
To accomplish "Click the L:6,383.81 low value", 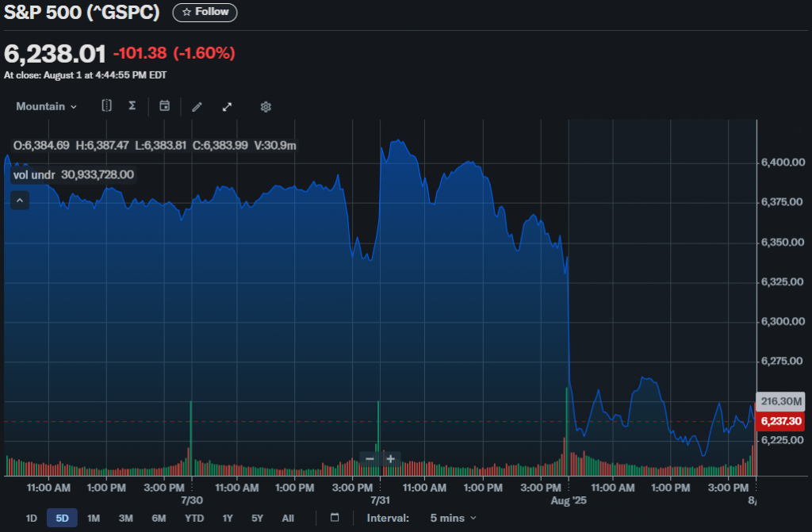I will tap(160, 146).
